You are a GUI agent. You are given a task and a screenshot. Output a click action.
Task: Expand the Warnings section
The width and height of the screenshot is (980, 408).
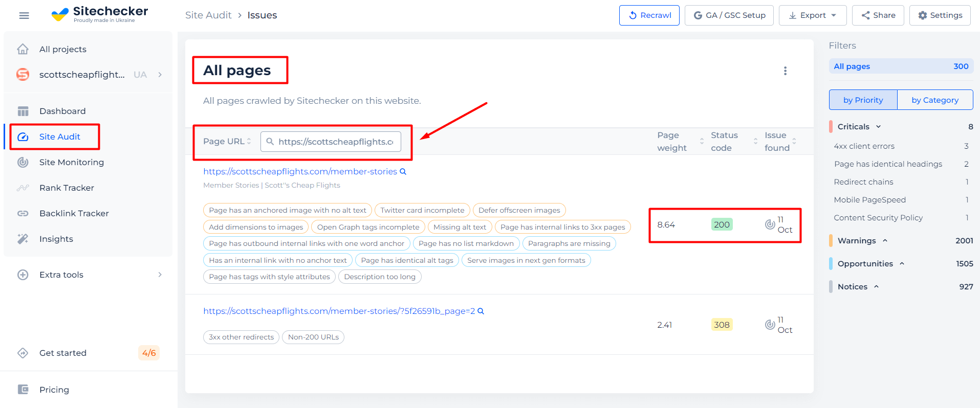885,241
